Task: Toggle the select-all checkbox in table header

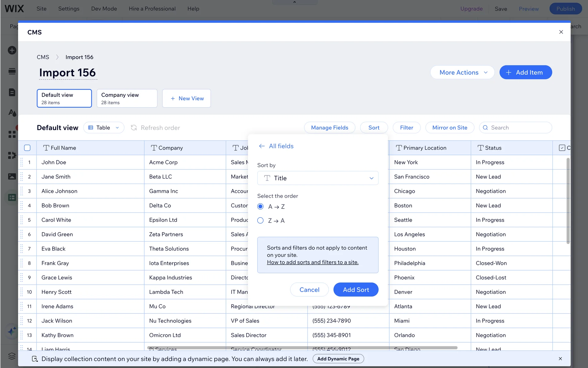Action: click(x=27, y=148)
